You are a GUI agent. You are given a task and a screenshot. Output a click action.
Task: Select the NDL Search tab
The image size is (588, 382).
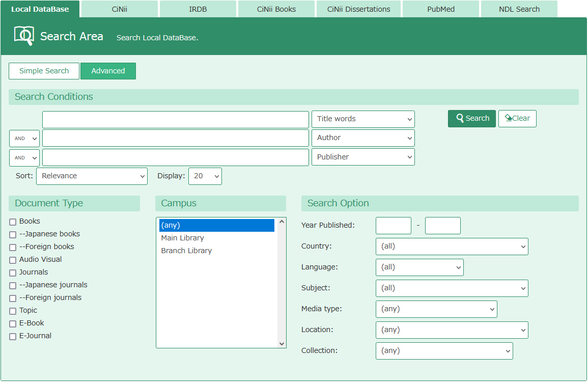[x=519, y=9]
